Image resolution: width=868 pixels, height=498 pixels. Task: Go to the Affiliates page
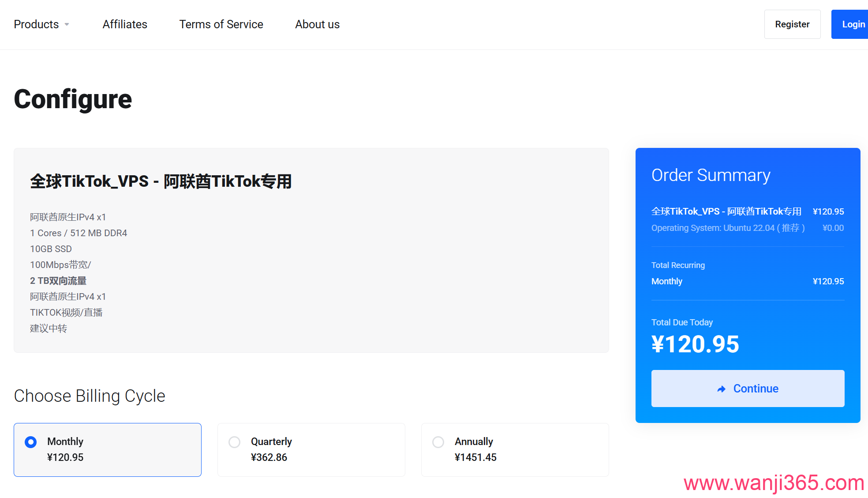coord(125,24)
